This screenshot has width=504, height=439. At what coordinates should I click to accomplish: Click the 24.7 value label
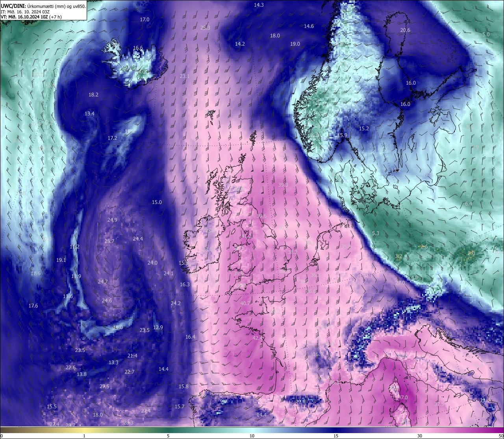click(102, 282)
